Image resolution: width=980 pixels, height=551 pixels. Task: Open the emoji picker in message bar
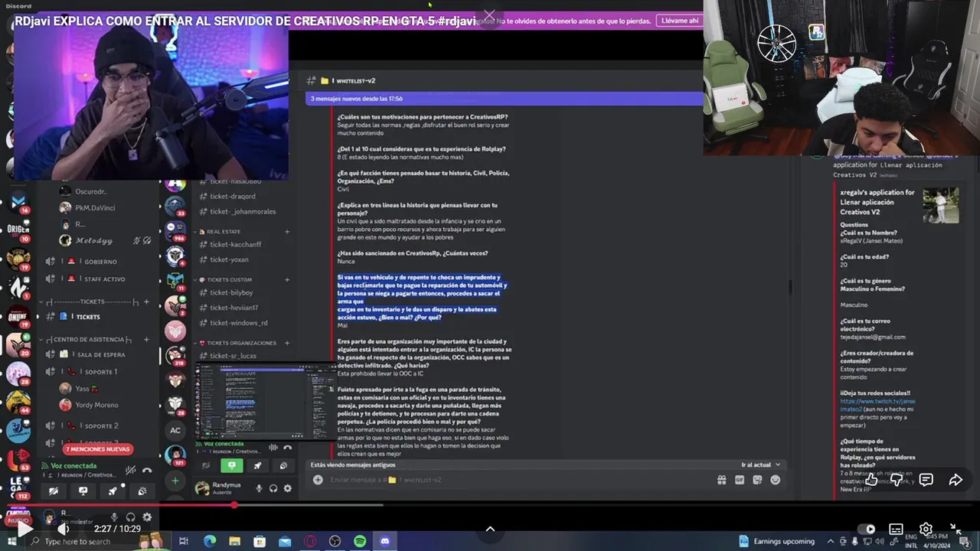[775, 480]
